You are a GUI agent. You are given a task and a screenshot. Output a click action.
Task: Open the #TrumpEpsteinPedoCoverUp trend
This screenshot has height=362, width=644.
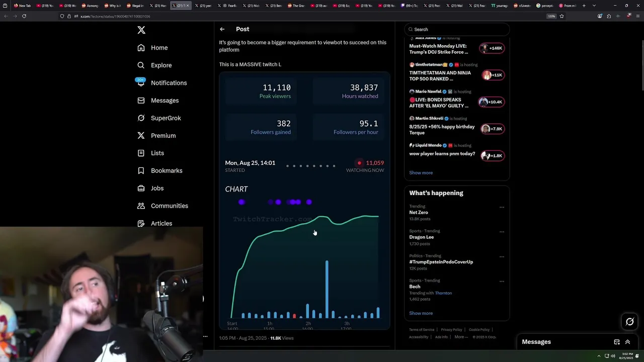pos(441,262)
